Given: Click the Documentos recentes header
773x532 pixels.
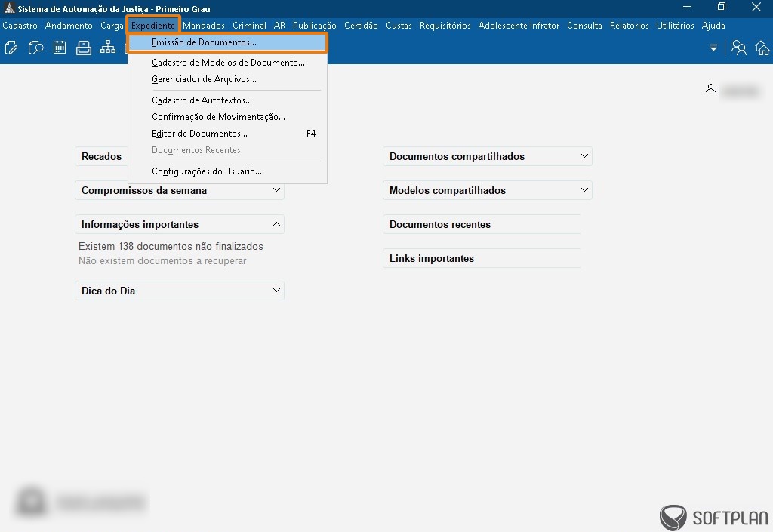Looking at the screenshot, I should pyautogui.click(x=482, y=224).
